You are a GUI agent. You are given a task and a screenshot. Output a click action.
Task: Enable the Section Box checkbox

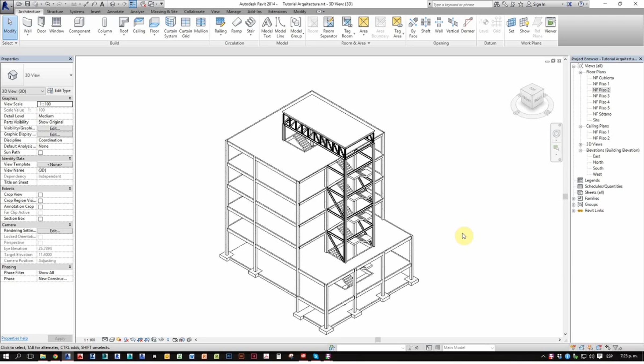click(40, 219)
